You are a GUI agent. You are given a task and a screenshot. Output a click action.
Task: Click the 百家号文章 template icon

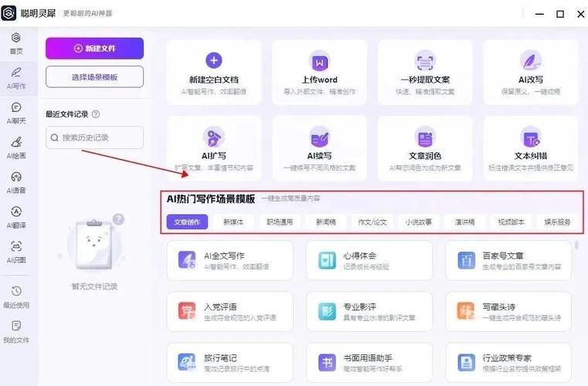point(466,260)
